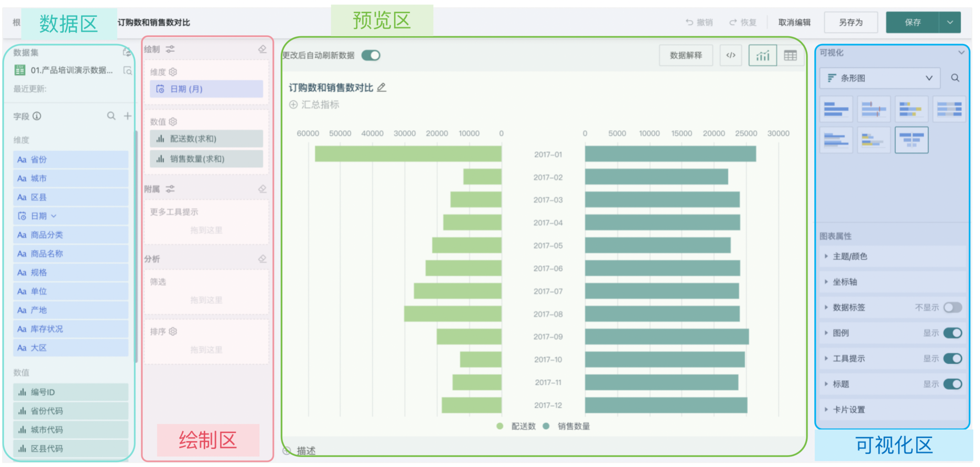Click 2017-09 销售数量 teal bar
Viewport: 980px width, 467px height.
(x=667, y=337)
